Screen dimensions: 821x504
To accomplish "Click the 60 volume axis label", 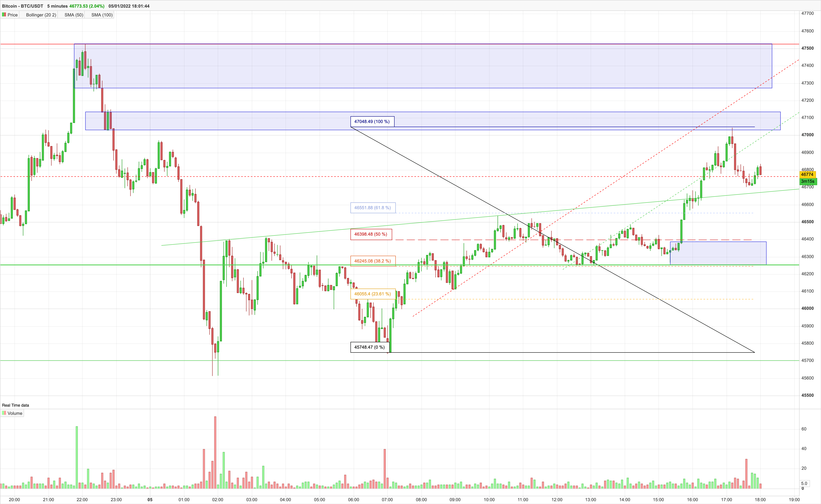I will point(804,429).
